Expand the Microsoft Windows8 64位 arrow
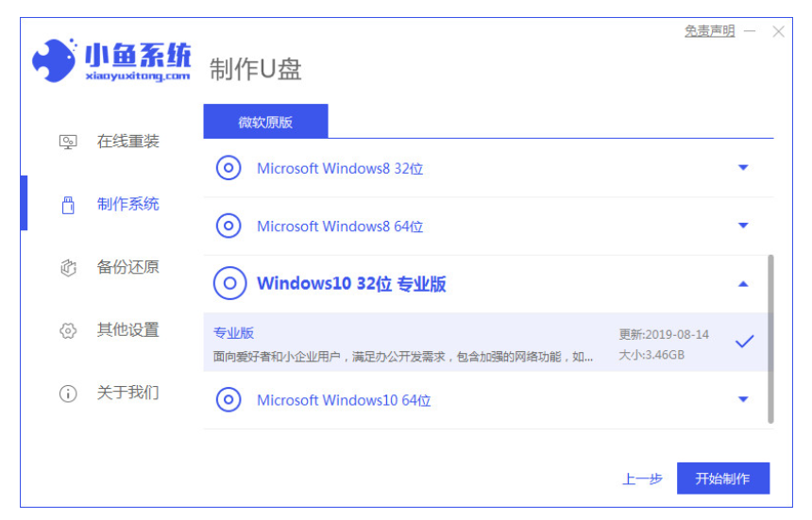 (742, 226)
